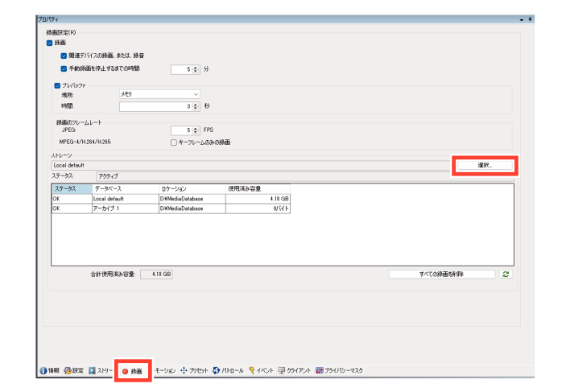Click the pin icon in プロパティ title bar

[x=530, y=19]
